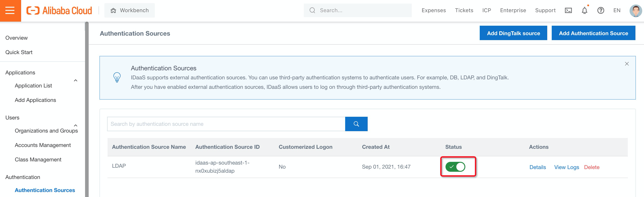644x197 pixels.
Task: Open the Workbench home button
Action: click(130, 11)
